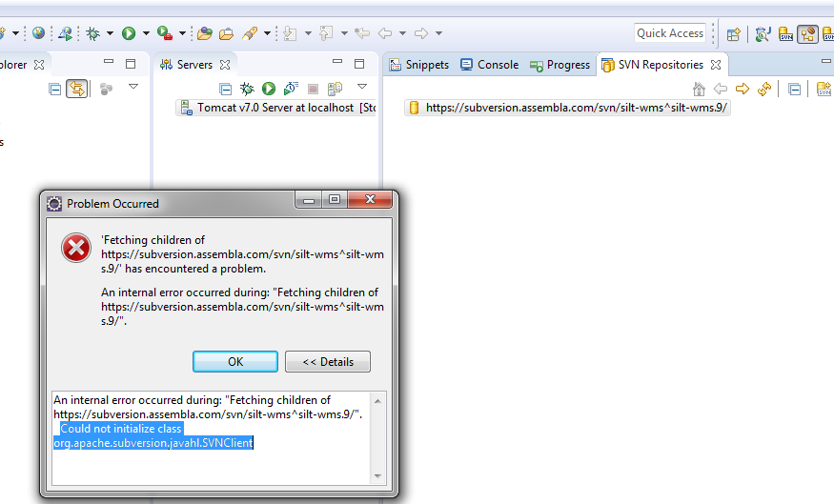Expand the Servers view menu triangle

[362, 86]
